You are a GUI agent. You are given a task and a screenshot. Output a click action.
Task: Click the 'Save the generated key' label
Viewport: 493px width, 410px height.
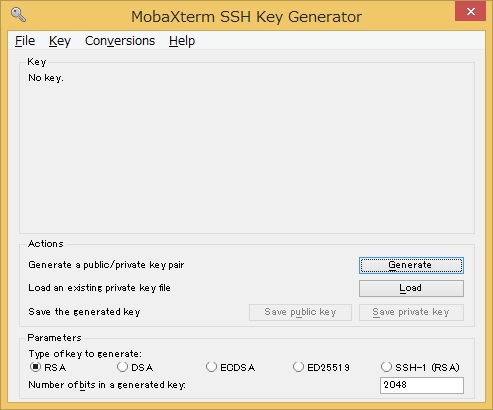click(x=84, y=312)
